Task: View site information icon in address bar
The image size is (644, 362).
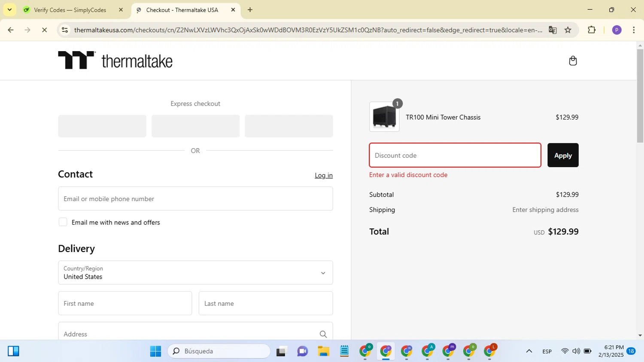Action: 65,30
